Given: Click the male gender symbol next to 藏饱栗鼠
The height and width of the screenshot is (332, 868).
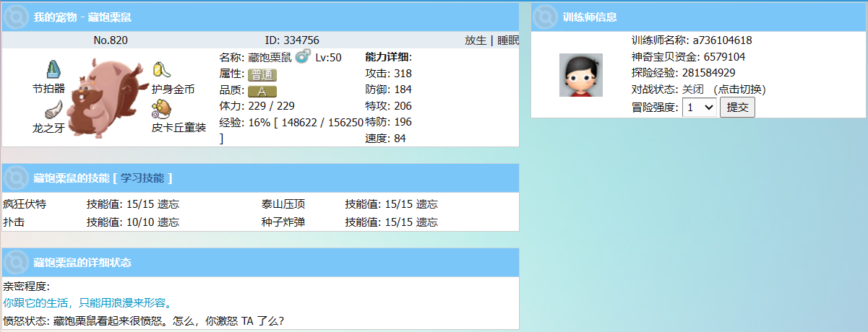Looking at the screenshot, I should coord(303,56).
